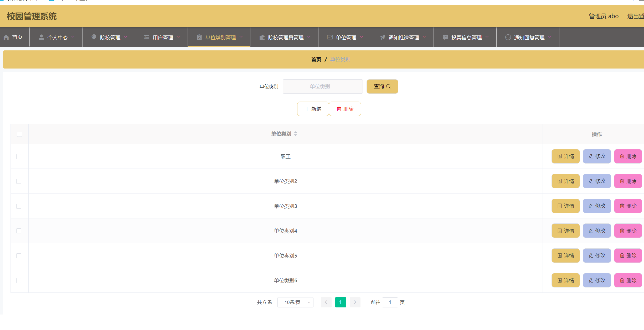Viewport: 644px width, 330px height.
Task: Check the checkbox for the 职工 row
Action: tap(19, 156)
